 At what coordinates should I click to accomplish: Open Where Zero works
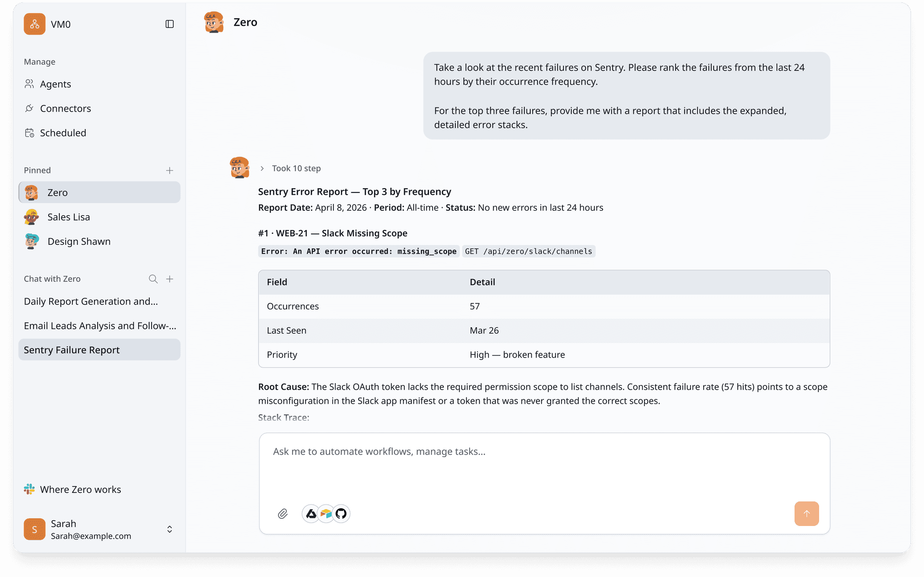80,489
